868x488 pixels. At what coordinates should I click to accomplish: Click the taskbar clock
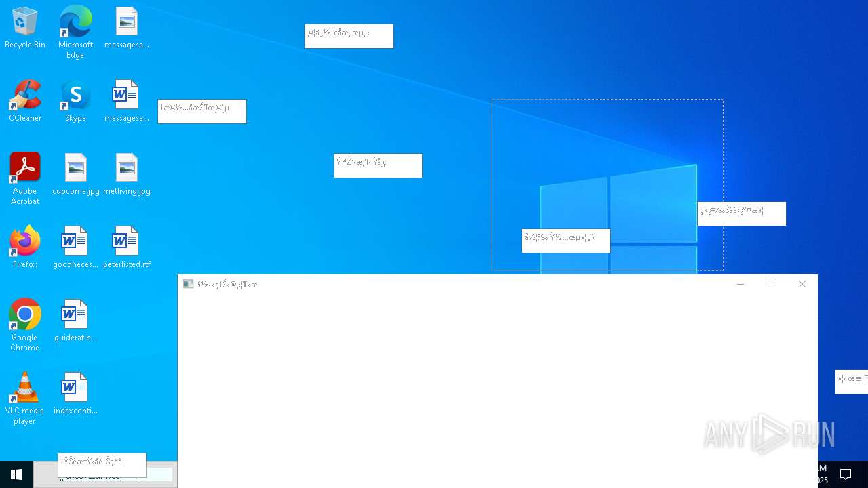(x=822, y=474)
